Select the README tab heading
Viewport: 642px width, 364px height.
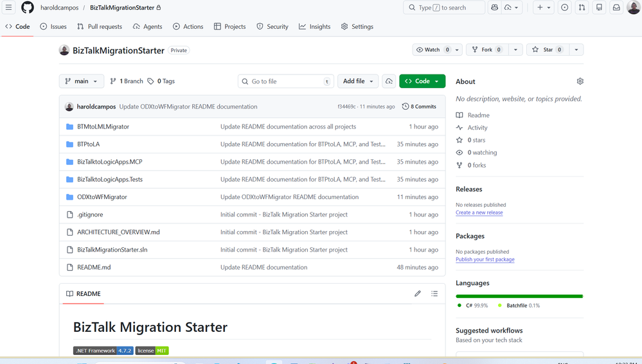(83, 293)
